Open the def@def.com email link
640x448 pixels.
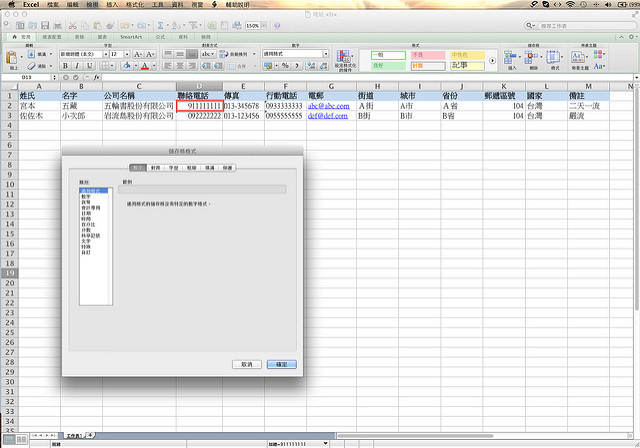(x=328, y=116)
